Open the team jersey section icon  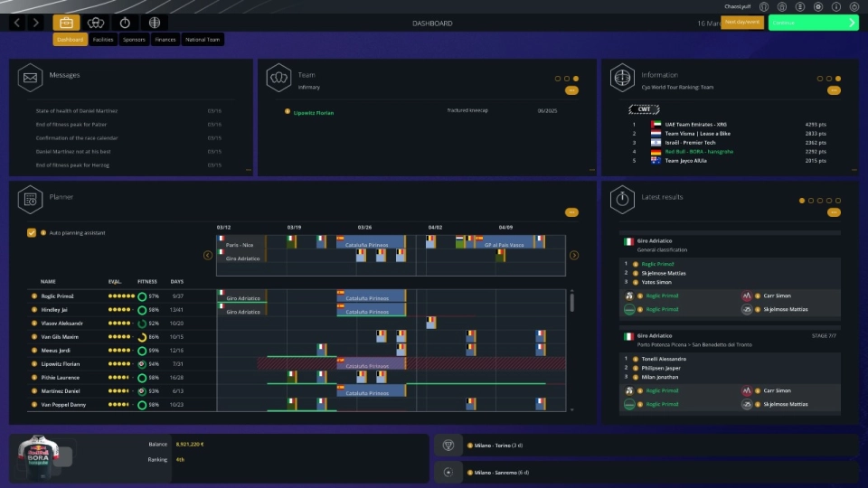(x=95, y=23)
